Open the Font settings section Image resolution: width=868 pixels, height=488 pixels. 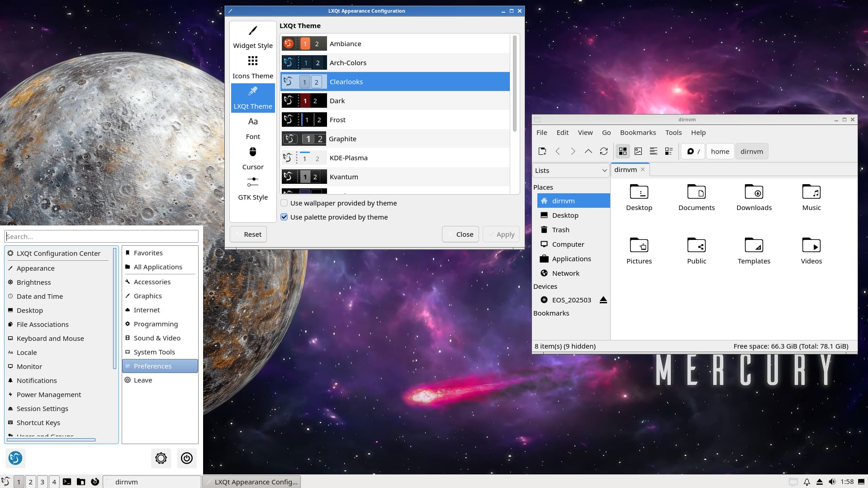point(253,128)
